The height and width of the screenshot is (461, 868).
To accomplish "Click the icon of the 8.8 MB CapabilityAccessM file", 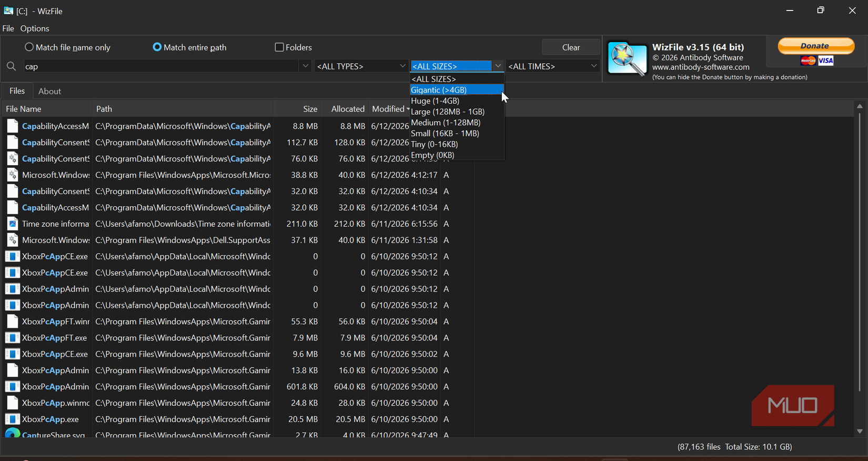I will pyautogui.click(x=13, y=126).
